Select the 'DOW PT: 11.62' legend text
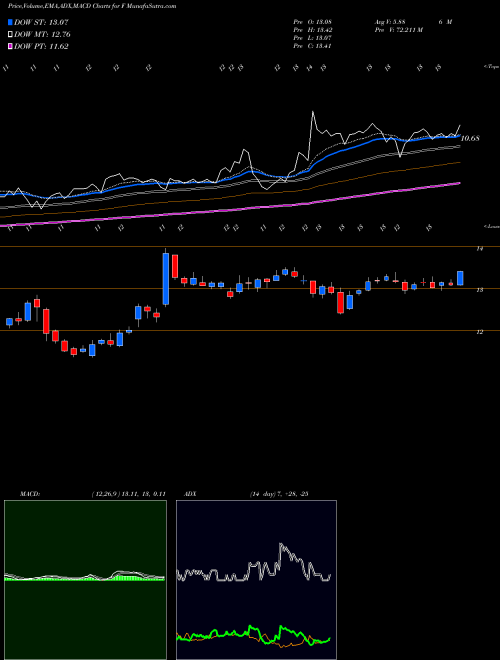 click(x=41, y=46)
